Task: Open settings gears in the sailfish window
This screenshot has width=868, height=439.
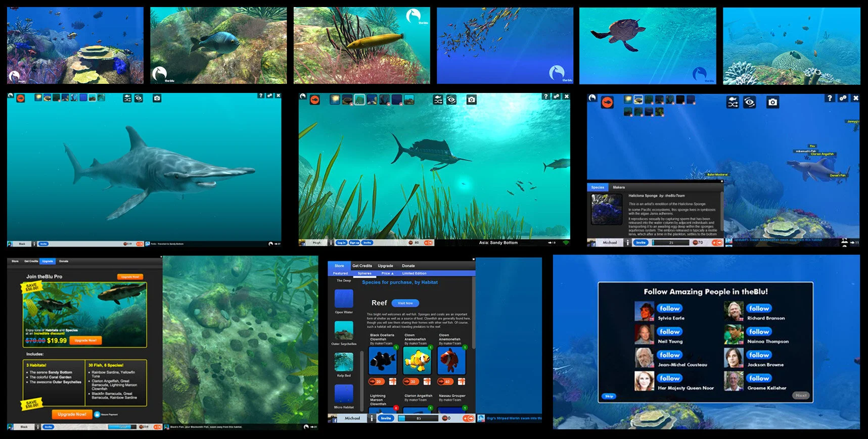Action: coord(556,96)
